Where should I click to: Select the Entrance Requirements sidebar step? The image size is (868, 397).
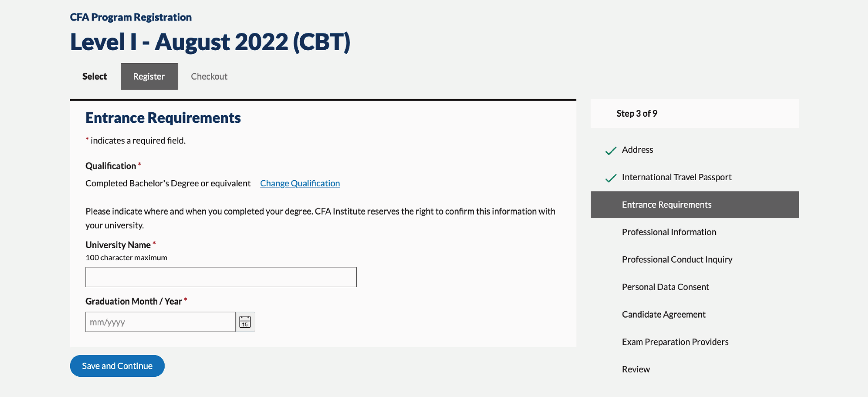click(666, 204)
